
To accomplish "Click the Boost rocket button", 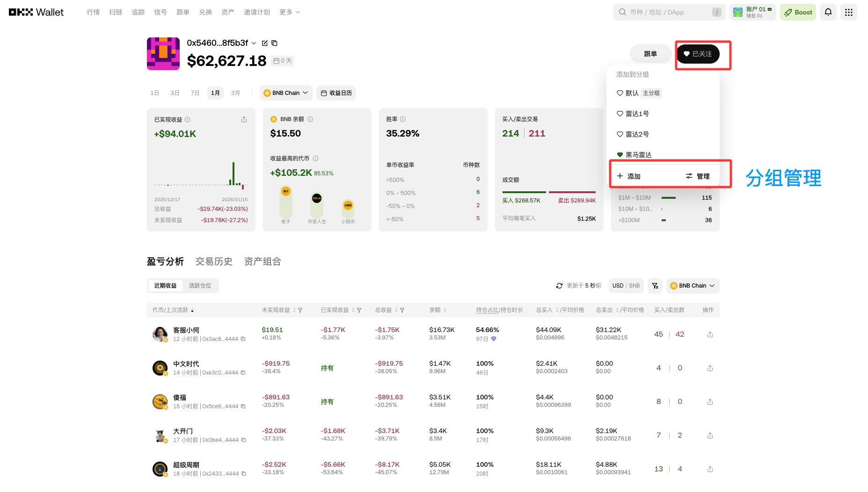I will coord(798,12).
